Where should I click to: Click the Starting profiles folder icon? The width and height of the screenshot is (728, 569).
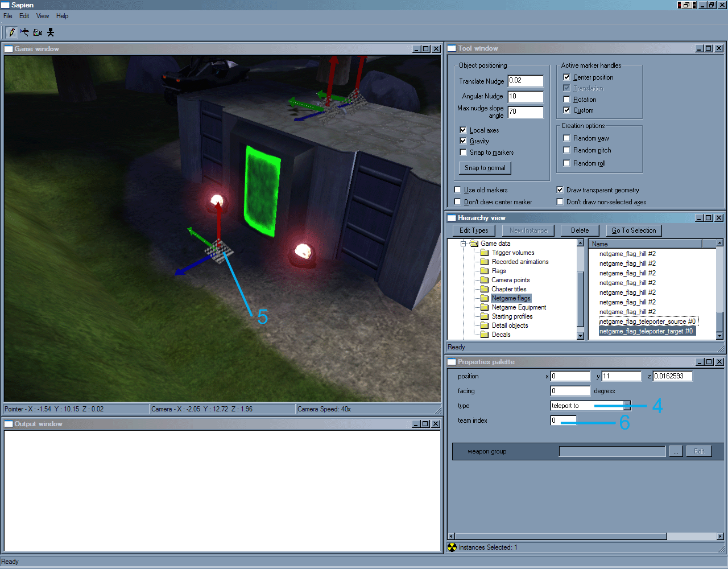click(x=484, y=316)
